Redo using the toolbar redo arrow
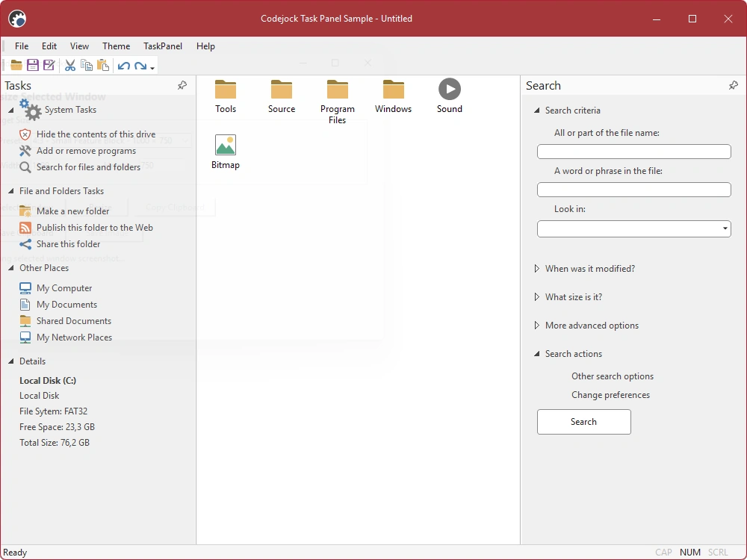The image size is (747, 560). (x=140, y=66)
